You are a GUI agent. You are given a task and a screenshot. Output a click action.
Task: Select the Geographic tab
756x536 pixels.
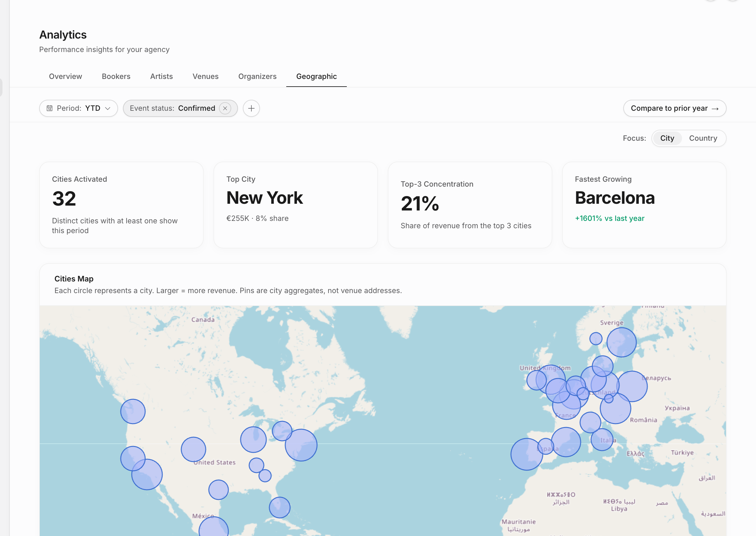[316, 76]
